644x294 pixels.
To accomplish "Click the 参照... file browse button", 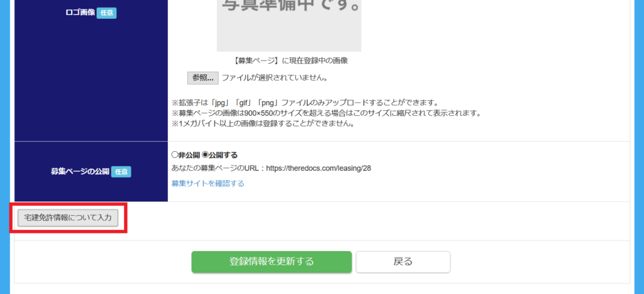I will (x=203, y=77).
